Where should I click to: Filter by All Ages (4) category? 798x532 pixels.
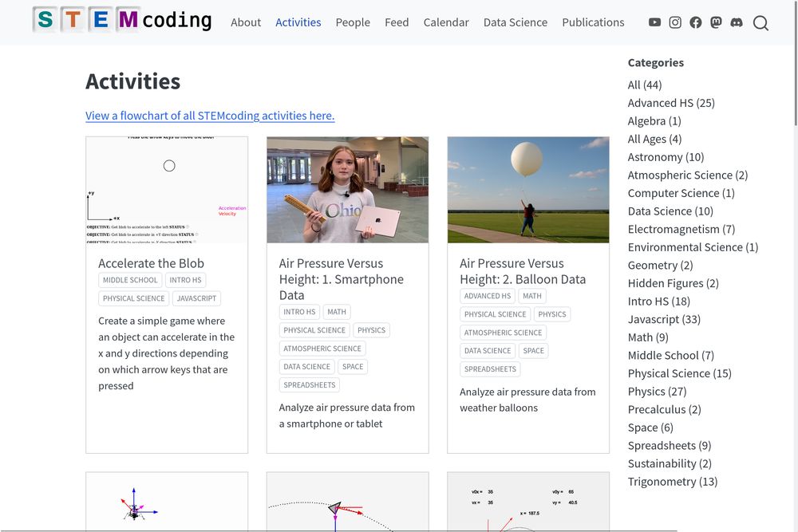(x=654, y=139)
